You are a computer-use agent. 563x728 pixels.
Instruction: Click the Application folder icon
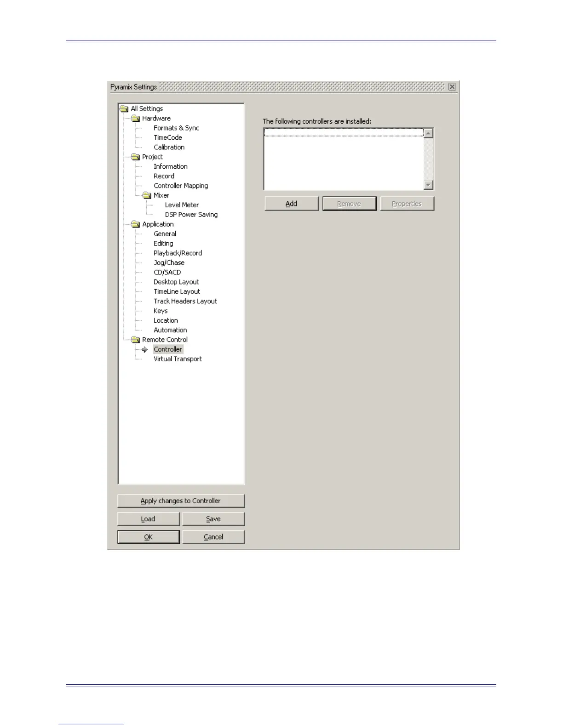[x=135, y=225]
